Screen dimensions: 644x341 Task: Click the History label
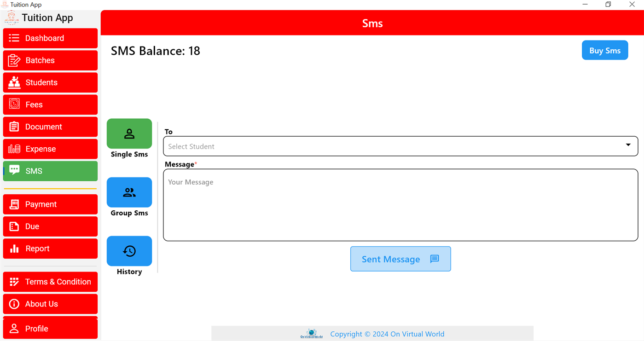point(129,272)
